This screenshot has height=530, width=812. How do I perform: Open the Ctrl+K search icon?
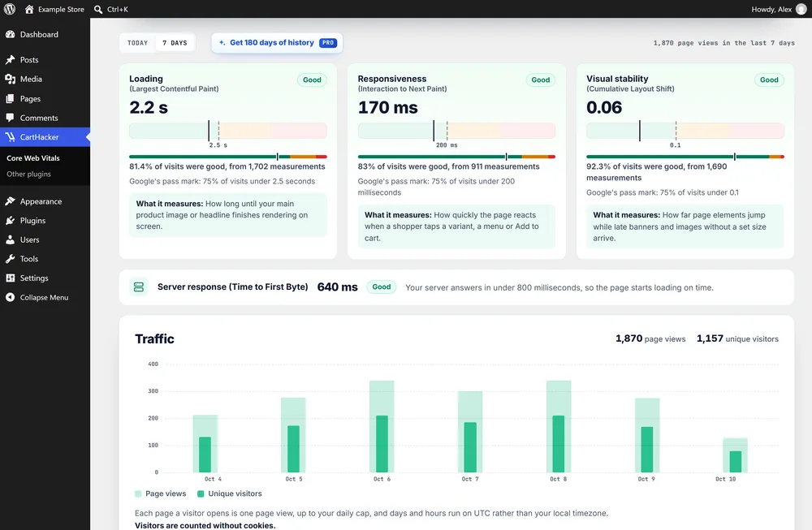click(98, 9)
